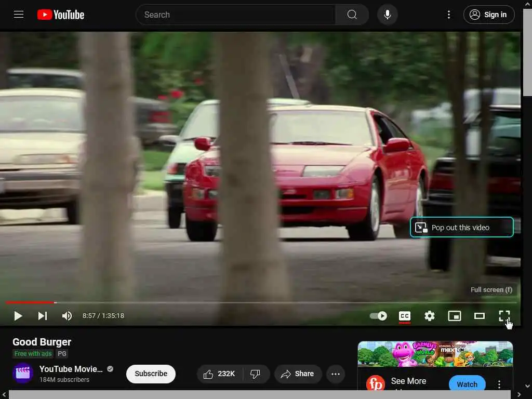
Task: Click the See More ad text
Action: pyautogui.click(x=408, y=381)
